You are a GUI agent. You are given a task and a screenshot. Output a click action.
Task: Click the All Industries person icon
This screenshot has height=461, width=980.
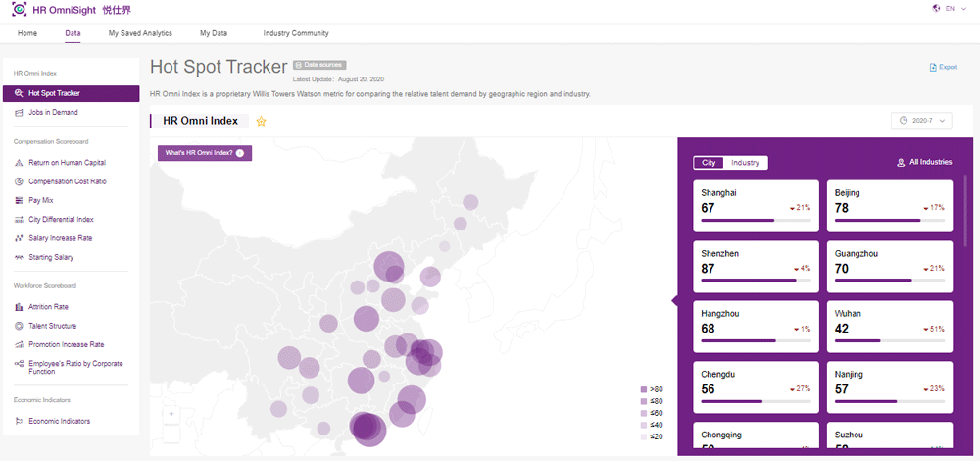click(x=901, y=163)
